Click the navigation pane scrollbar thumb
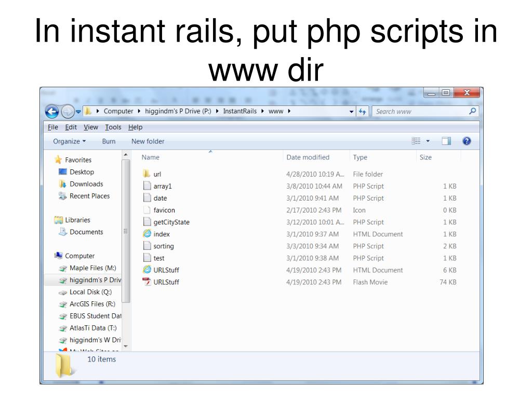Image resolution: width=532 pixels, height=399 pixels. pos(126,231)
